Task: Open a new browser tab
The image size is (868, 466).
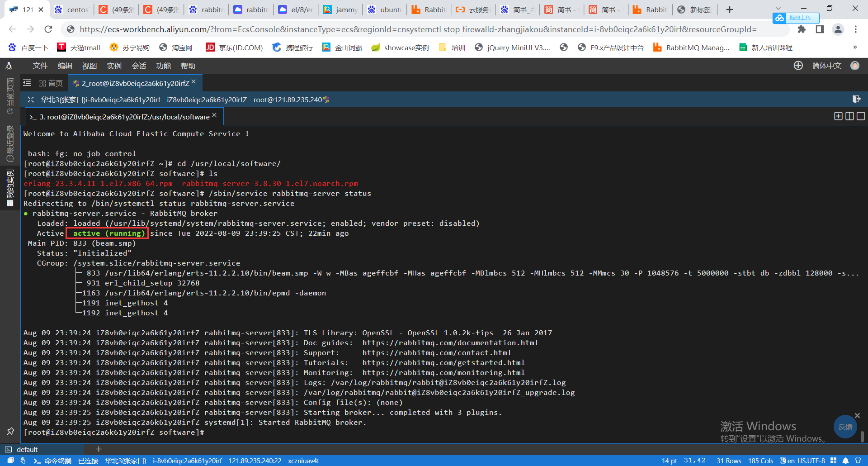Action: point(730,10)
